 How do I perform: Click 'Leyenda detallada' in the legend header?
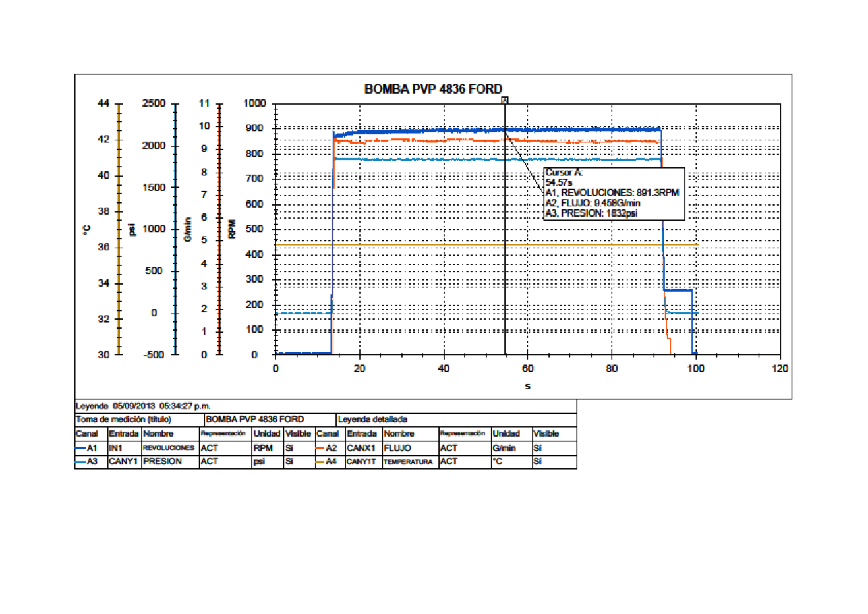coord(372,420)
